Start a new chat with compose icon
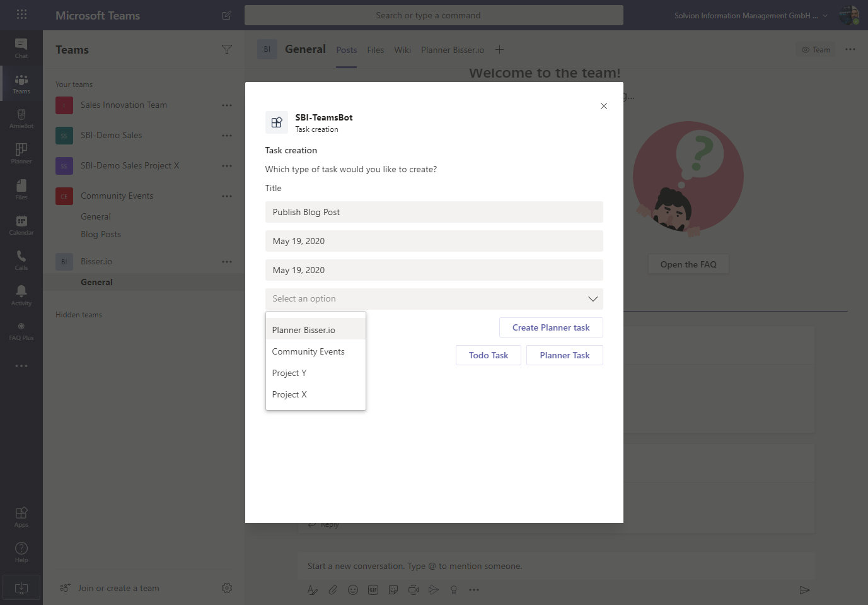The width and height of the screenshot is (868, 605). (x=227, y=15)
